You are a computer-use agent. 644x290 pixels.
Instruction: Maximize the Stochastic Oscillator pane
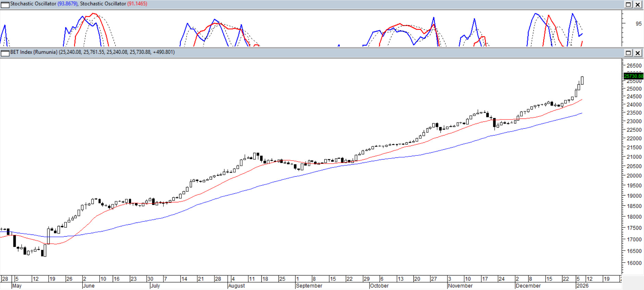(628, 4)
